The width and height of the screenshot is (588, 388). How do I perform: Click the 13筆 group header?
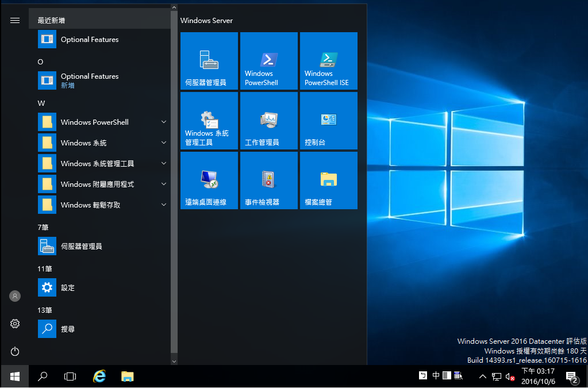coord(45,310)
